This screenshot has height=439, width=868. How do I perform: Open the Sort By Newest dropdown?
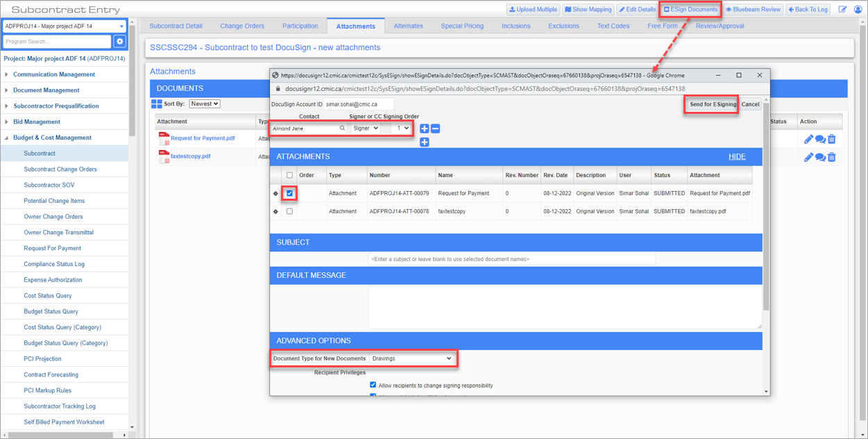click(x=205, y=103)
